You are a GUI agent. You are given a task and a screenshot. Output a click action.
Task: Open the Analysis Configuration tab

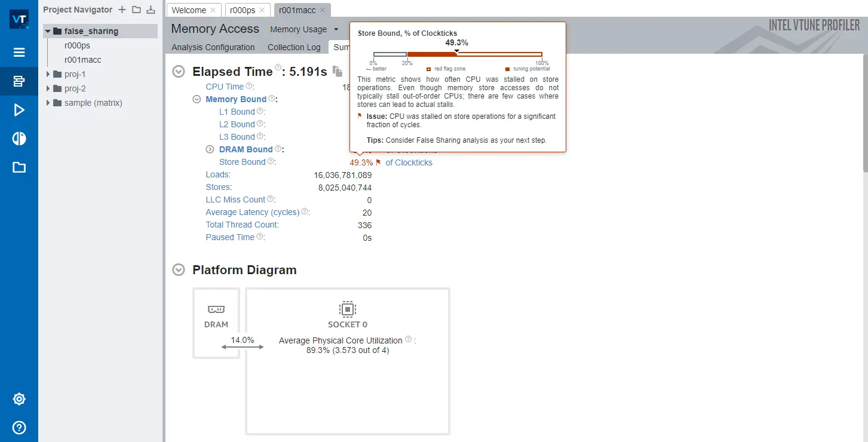(x=213, y=47)
